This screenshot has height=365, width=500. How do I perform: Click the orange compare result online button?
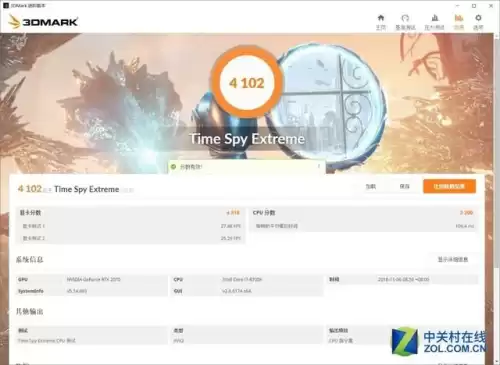(449, 186)
